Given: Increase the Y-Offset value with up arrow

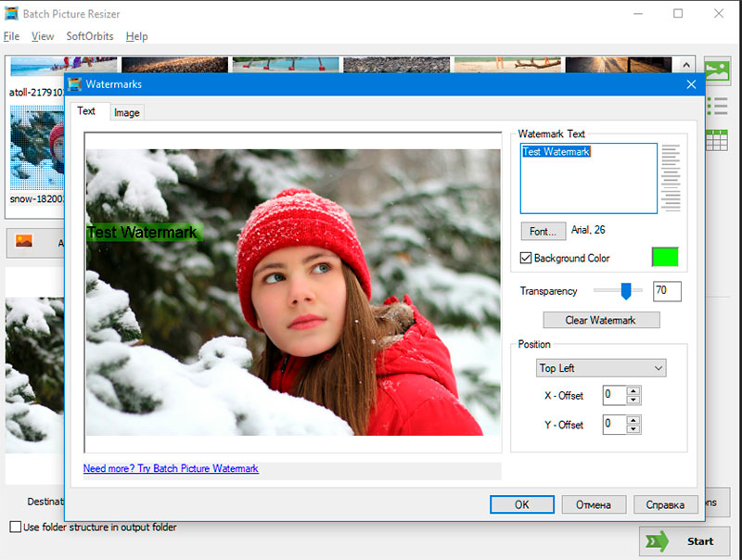Looking at the screenshot, I should click(x=633, y=419).
